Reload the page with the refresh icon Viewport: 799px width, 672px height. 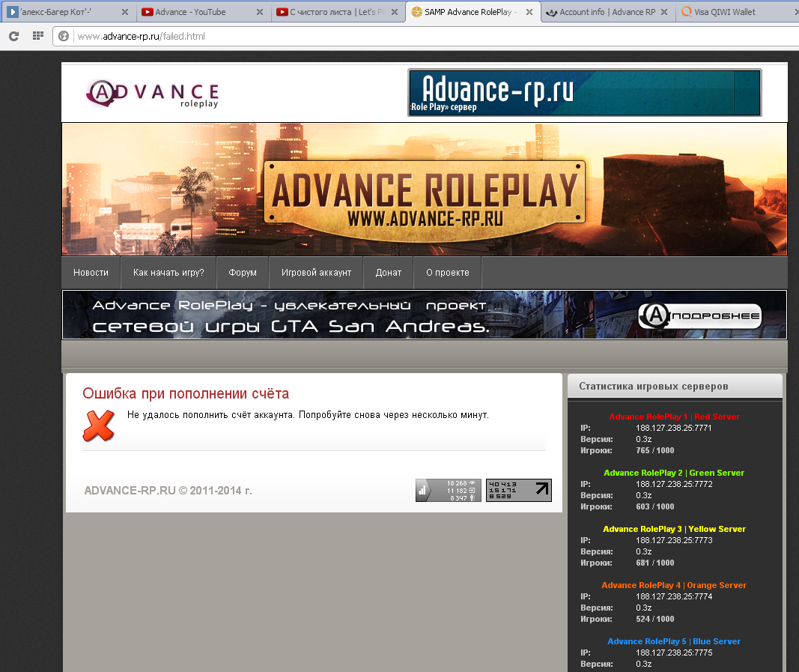(13, 36)
